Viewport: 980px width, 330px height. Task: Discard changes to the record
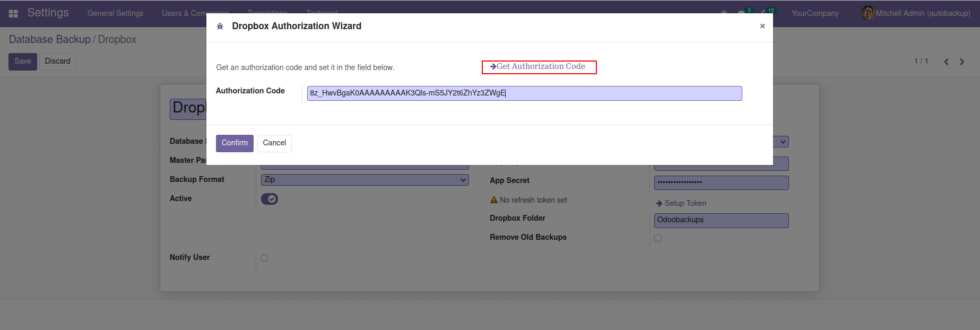tap(58, 62)
